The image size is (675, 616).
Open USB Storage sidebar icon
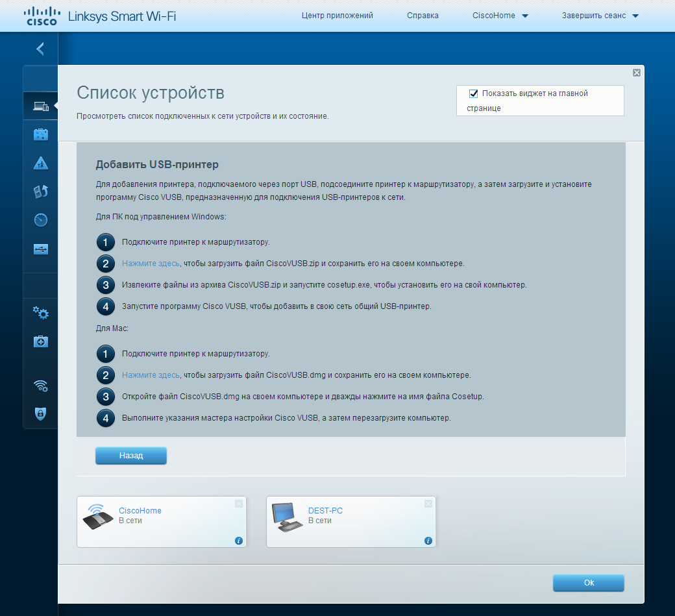41,249
